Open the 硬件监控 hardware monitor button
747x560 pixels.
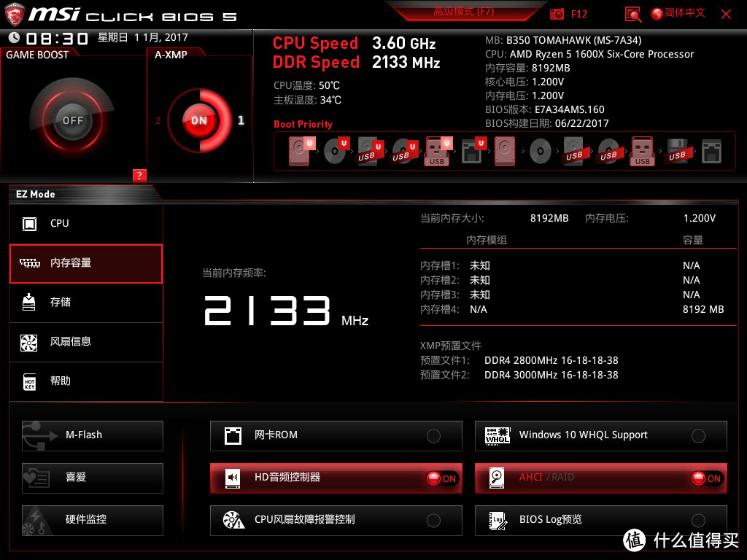pyautogui.click(x=93, y=521)
